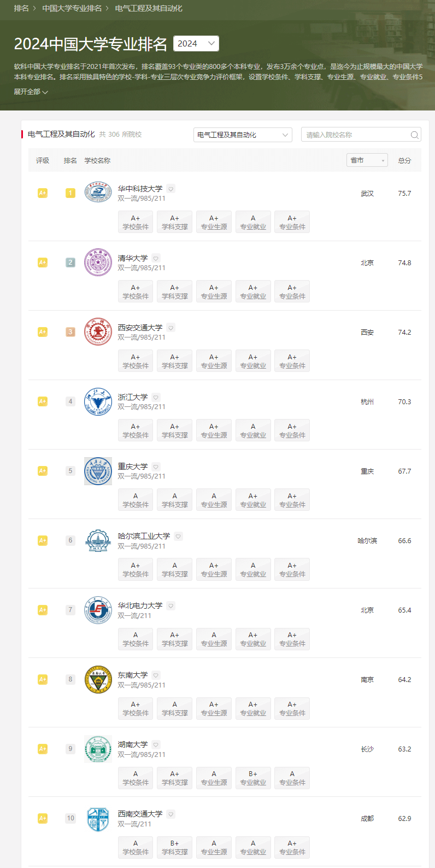Click Huazhong University of Science logo
This screenshot has height=868, width=435.
(98, 193)
